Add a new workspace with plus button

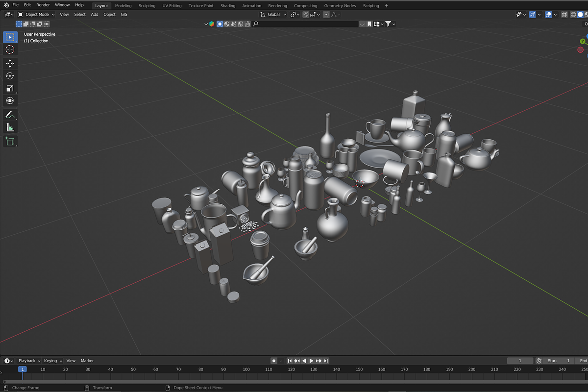point(387,6)
